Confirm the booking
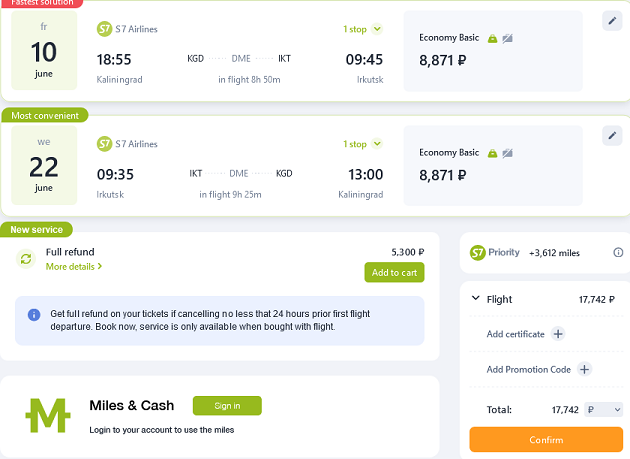The image size is (630, 459). tap(546, 439)
